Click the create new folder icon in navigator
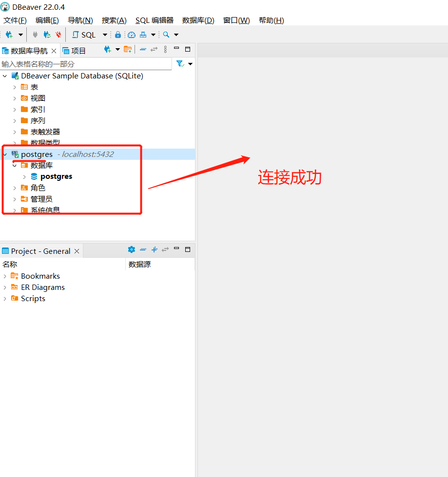The image size is (448, 477). pyautogui.click(x=128, y=49)
